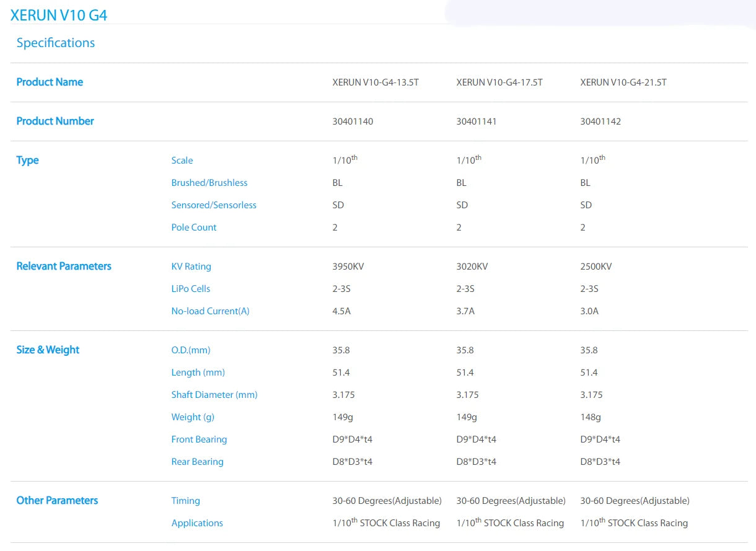Select the Relevant Parameters section label
The height and width of the screenshot is (551, 756).
pos(64,266)
